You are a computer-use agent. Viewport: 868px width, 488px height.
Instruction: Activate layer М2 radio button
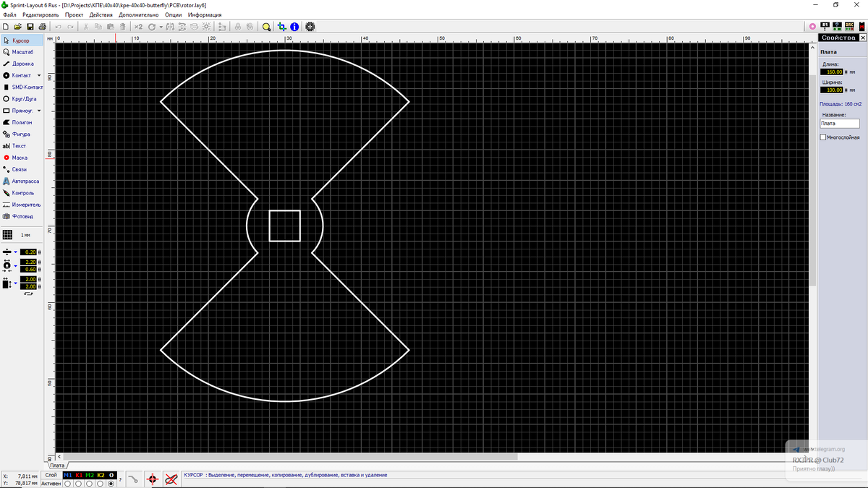pos(89,484)
